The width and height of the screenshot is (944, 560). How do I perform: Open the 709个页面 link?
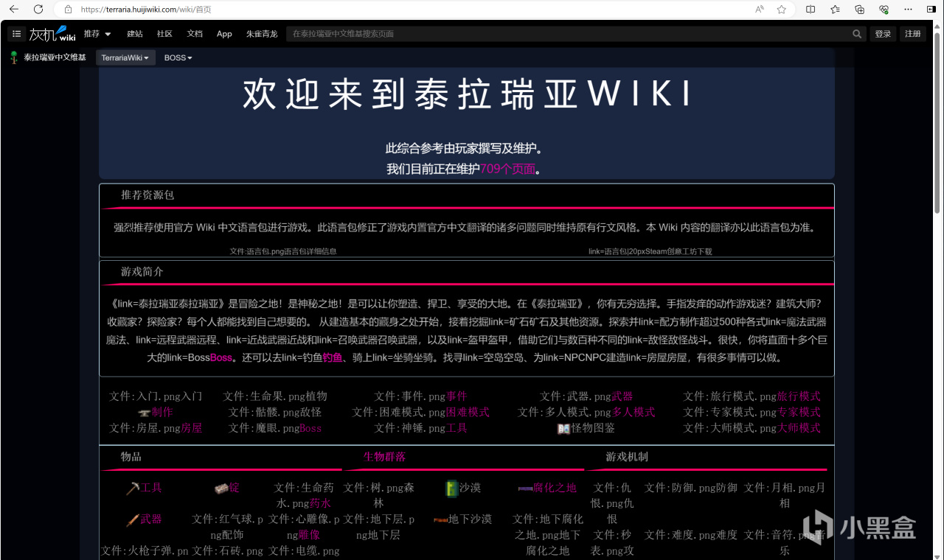click(x=508, y=169)
